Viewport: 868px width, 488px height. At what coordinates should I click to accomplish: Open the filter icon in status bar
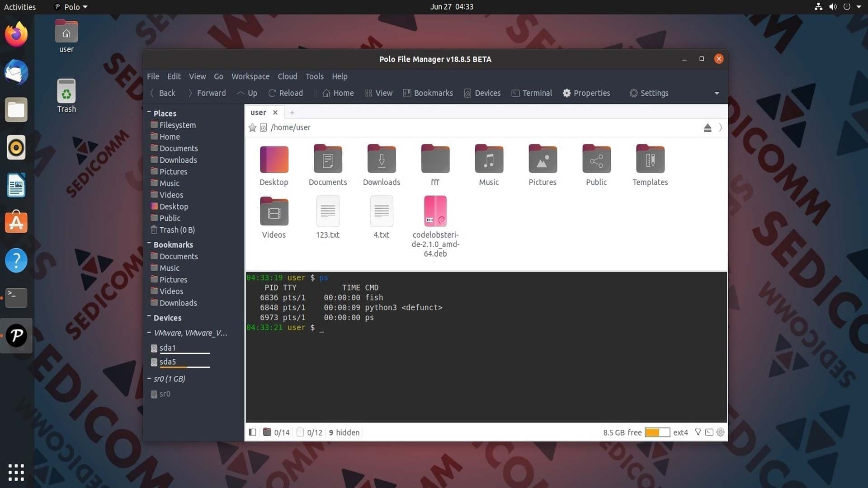click(698, 432)
